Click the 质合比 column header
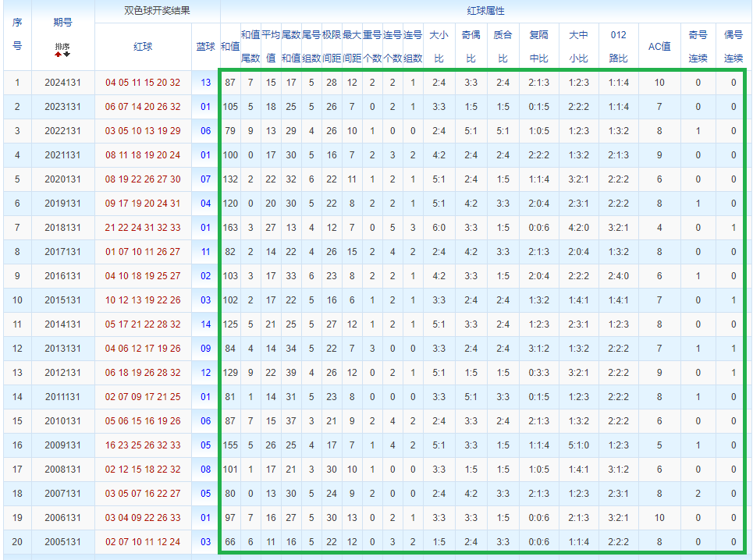The width and height of the screenshot is (753, 560). pyautogui.click(x=503, y=47)
